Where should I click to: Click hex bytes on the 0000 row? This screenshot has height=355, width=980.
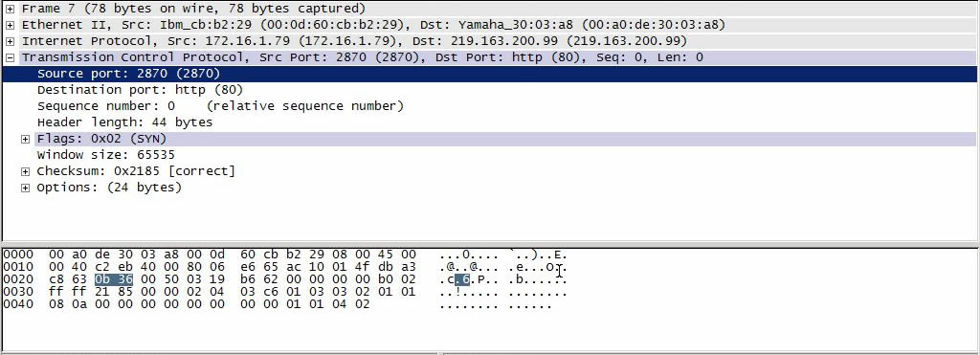pos(233,255)
